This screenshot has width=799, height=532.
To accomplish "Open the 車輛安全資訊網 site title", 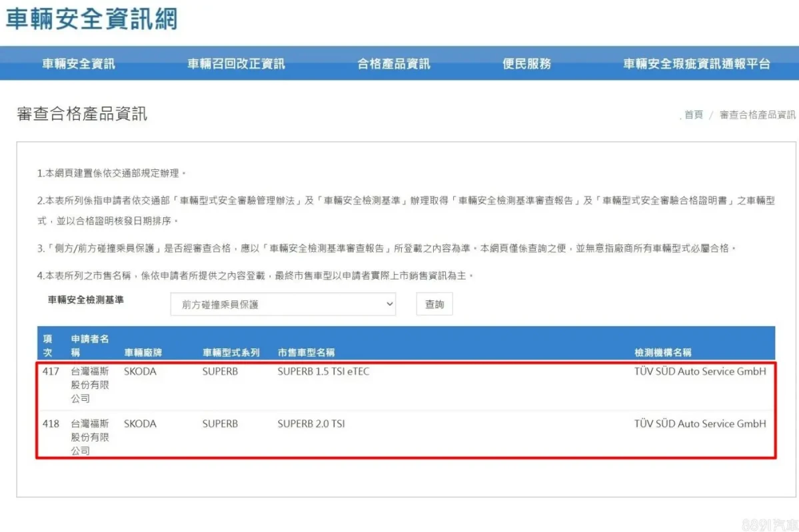I will [x=92, y=19].
